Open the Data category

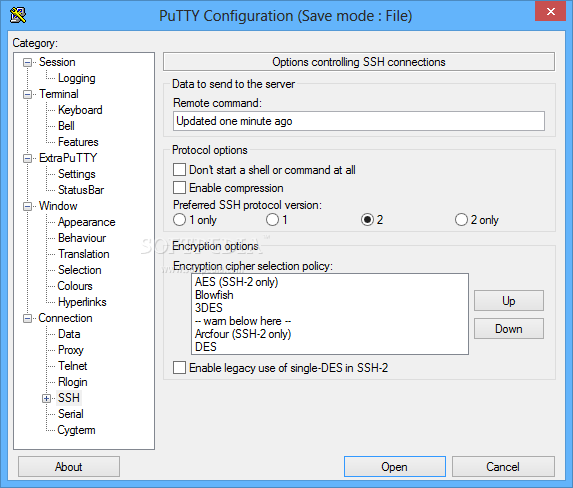69,334
